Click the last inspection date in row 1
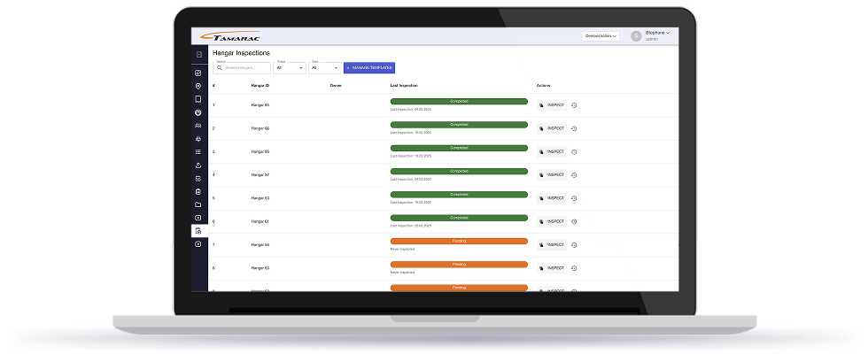The width and height of the screenshot is (868, 354). click(411, 110)
